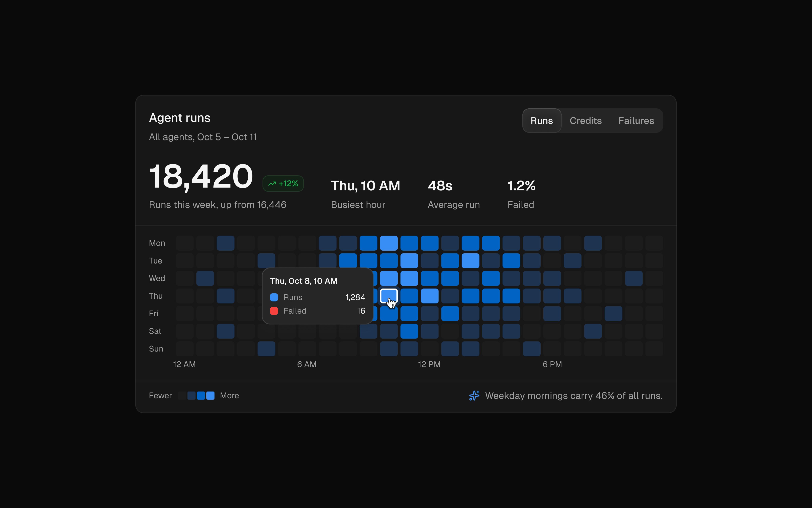Click the 6 AM axis label

click(307, 364)
